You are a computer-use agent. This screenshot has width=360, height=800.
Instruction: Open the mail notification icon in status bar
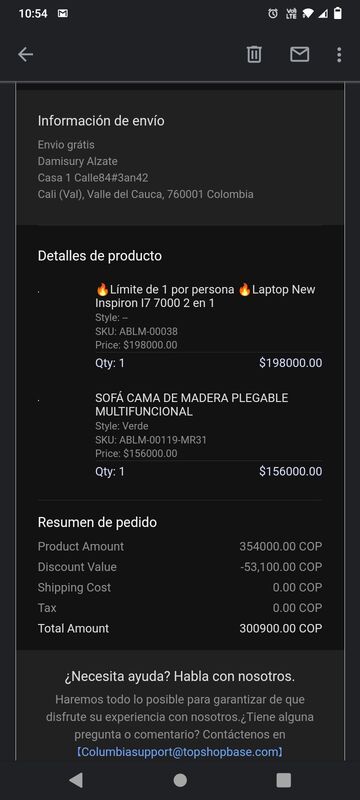(63, 14)
